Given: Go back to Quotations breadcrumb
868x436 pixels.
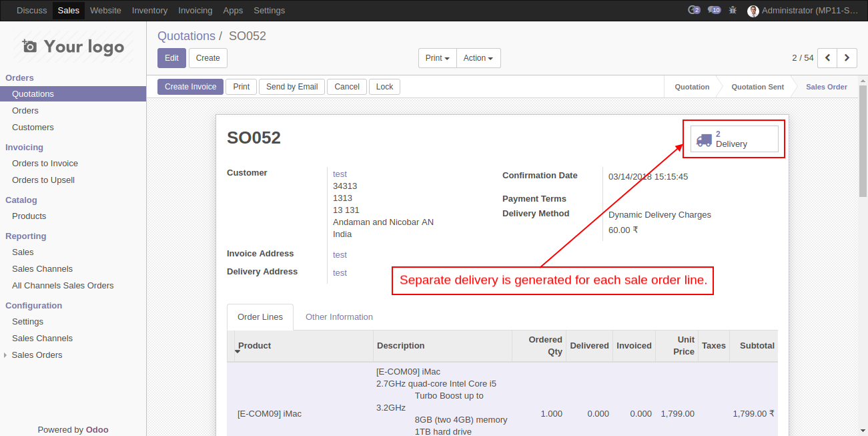Looking at the screenshot, I should point(186,36).
